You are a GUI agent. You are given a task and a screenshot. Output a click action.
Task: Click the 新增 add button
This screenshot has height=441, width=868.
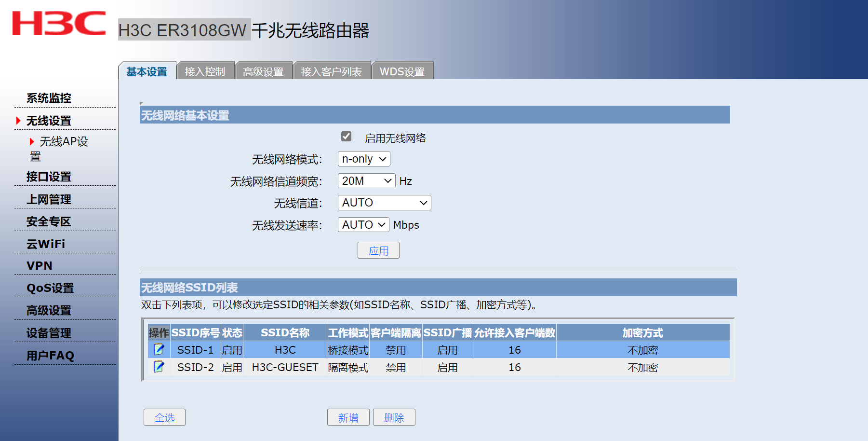(x=348, y=417)
